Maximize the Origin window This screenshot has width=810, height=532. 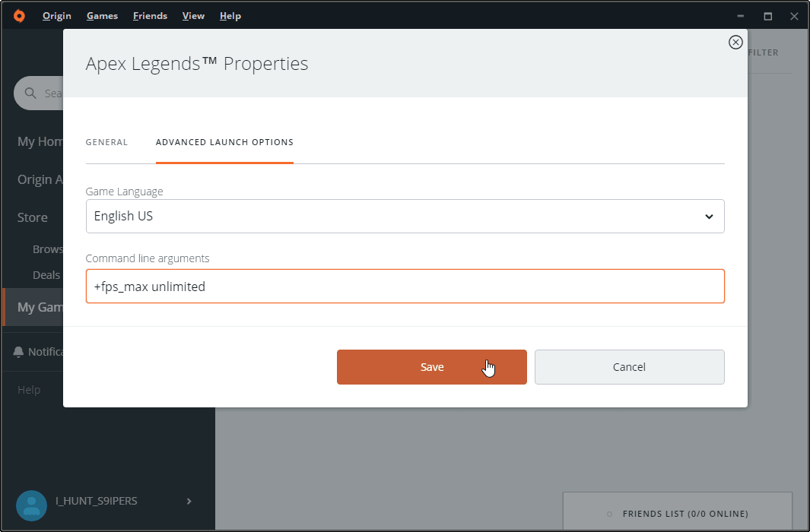click(x=768, y=16)
